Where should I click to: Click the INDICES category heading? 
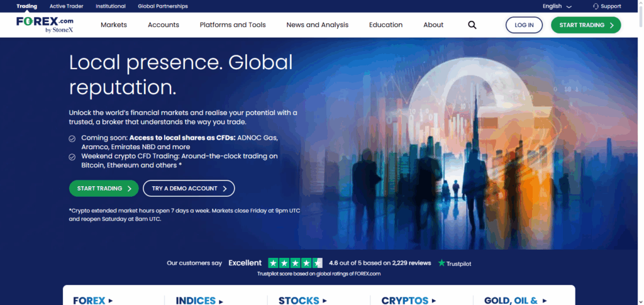tap(196, 301)
